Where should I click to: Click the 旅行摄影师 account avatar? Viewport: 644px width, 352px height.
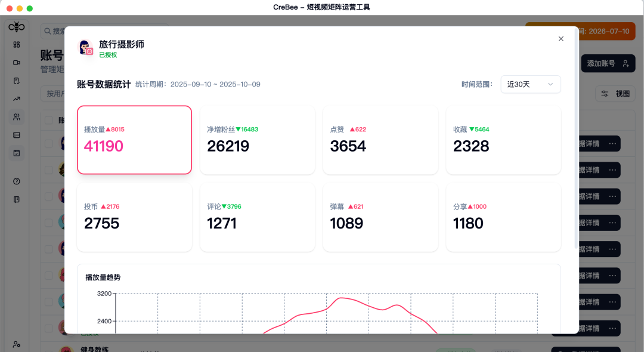(x=85, y=48)
